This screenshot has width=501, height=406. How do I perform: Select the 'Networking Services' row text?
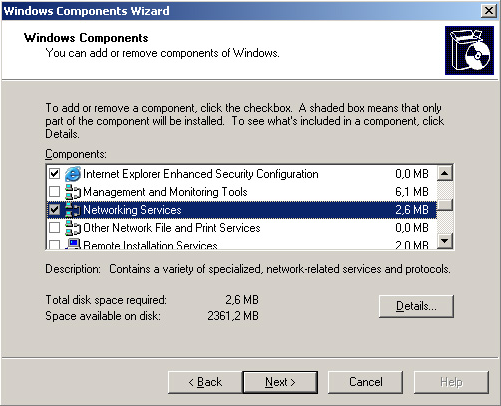pyautogui.click(x=132, y=210)
